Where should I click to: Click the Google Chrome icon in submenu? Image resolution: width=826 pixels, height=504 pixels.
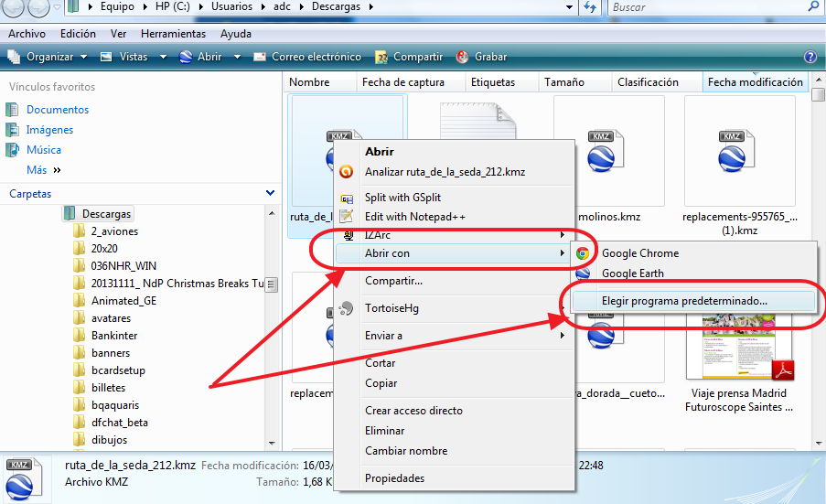(582, 253)
